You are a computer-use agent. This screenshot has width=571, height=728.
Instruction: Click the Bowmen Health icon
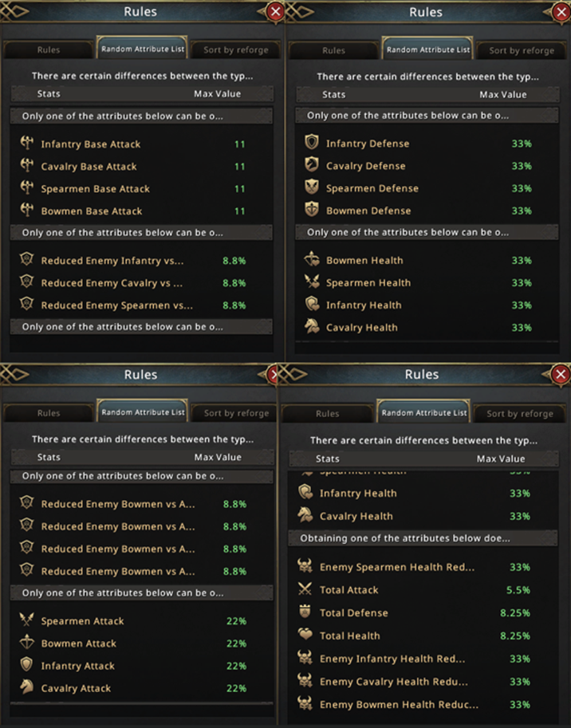(312, 260)
